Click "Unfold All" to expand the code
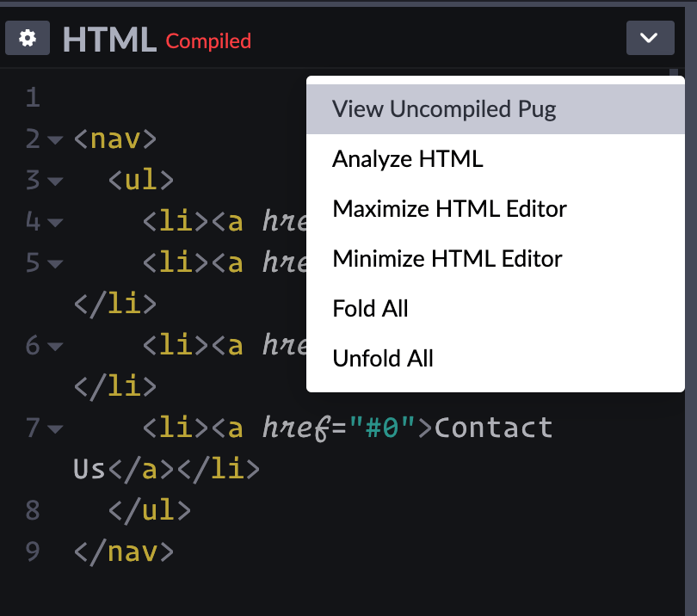Image resolution: width=697 pixels, height=616 pixels. click(x=383, y=358)
